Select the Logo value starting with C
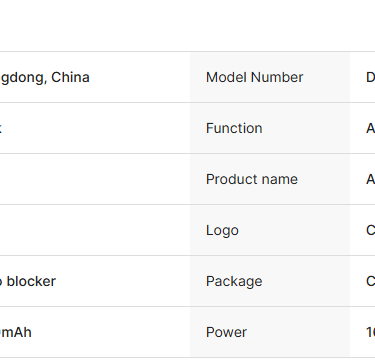The height and width of the screenshot is (360, 375). pyautogui.click(x=370, y=230)
